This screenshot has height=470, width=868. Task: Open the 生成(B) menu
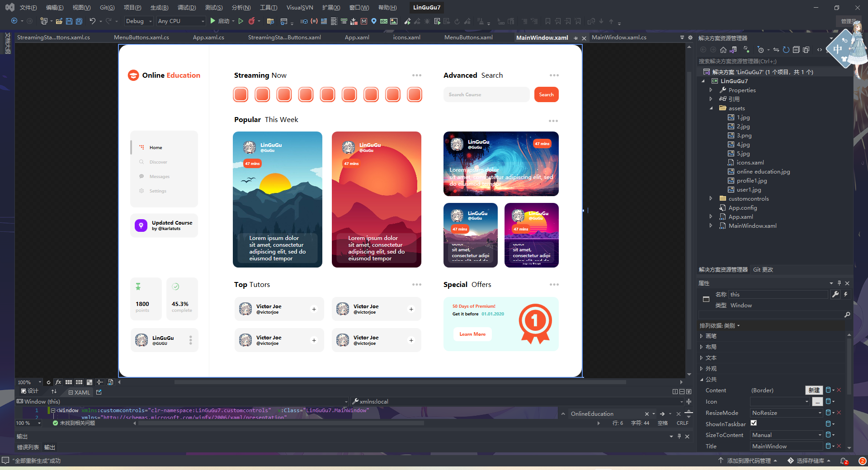[159, 7]
